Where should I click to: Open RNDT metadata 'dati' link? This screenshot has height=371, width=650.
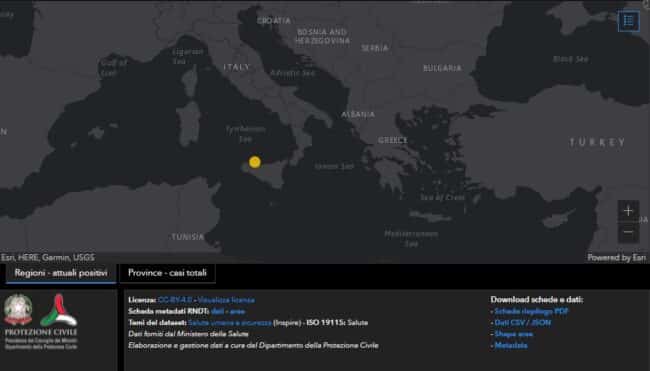(217, 311)
